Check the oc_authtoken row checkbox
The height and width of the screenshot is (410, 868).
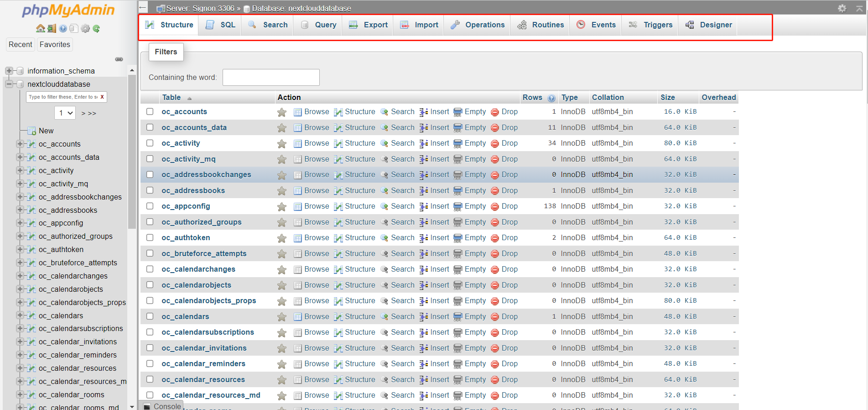150,237
